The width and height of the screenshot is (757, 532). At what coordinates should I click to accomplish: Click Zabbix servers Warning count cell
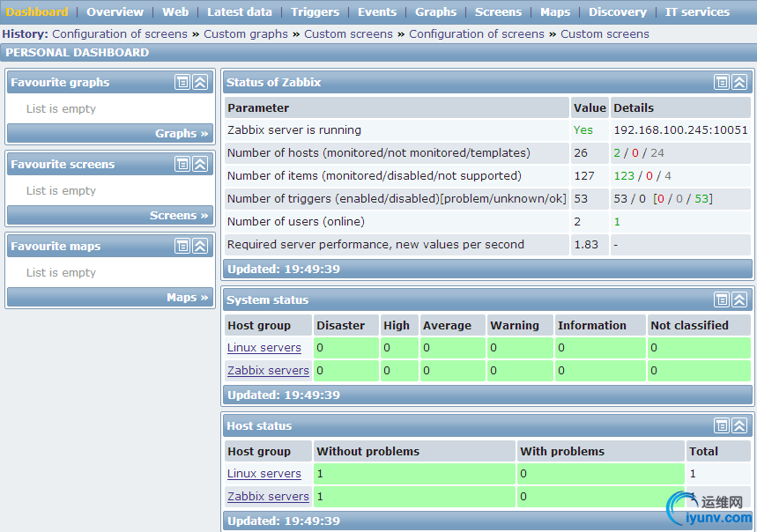tap(519, 371)
